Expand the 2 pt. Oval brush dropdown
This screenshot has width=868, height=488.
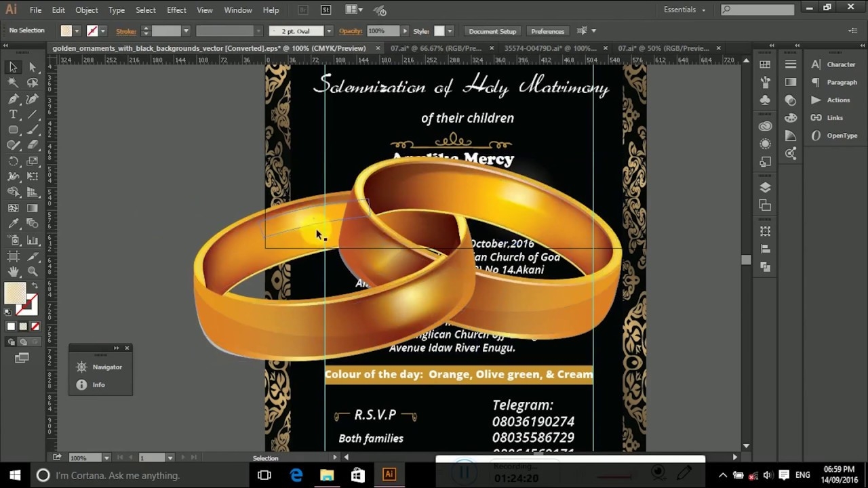pyautogui.click(x=329, y=31)
